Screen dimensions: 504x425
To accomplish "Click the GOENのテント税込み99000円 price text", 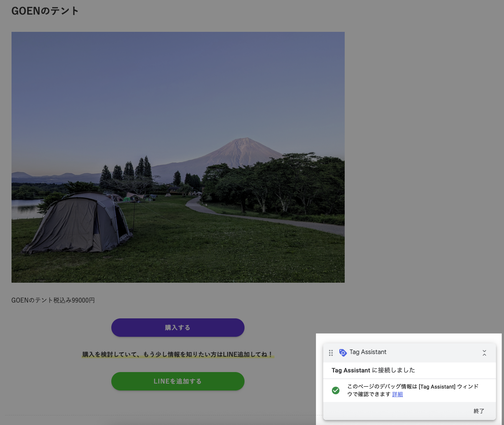I will 53,300.
